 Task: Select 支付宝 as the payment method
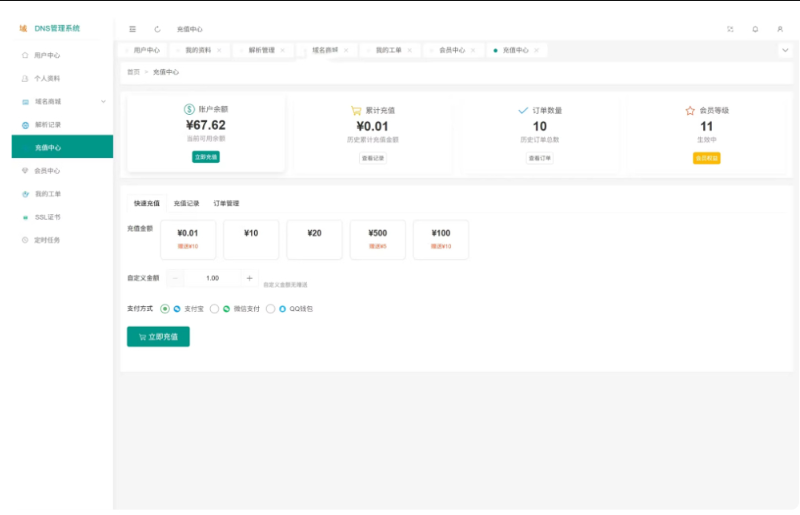[165, 309]
